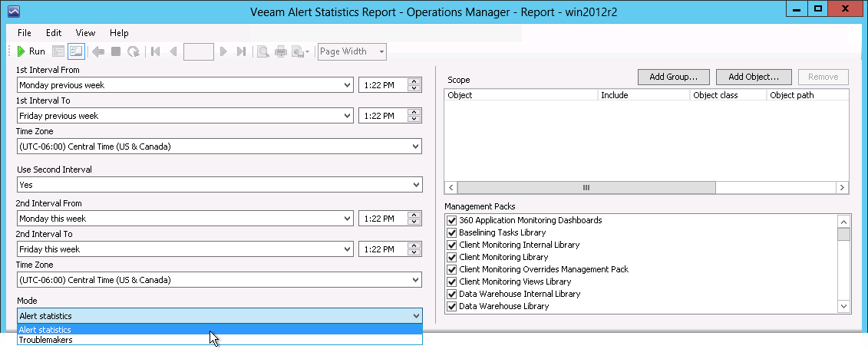Click the Add Object button
Viewport: 868px width, 349px height.
click(754, 77)
